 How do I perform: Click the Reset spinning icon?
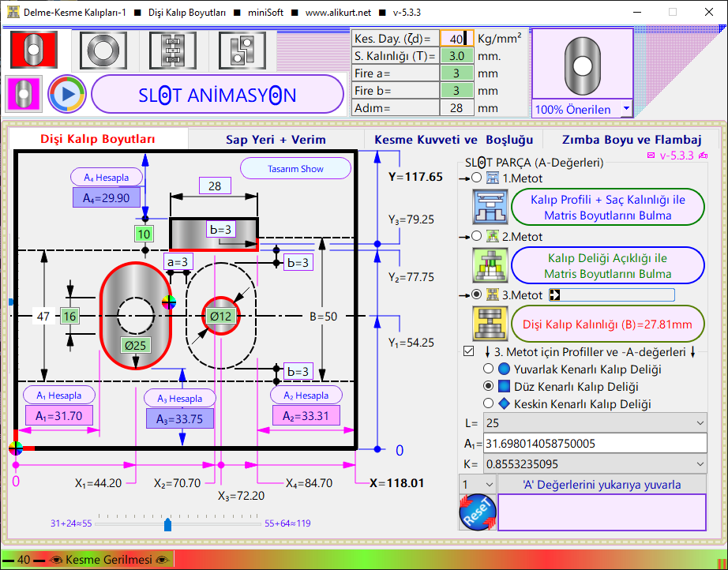[477, 512]
